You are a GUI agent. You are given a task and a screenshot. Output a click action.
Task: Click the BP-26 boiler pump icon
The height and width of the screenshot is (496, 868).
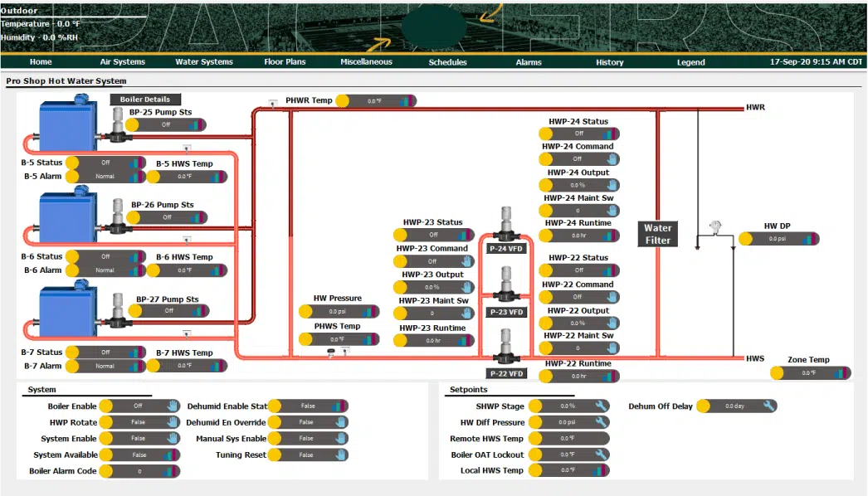click(117, 216)
